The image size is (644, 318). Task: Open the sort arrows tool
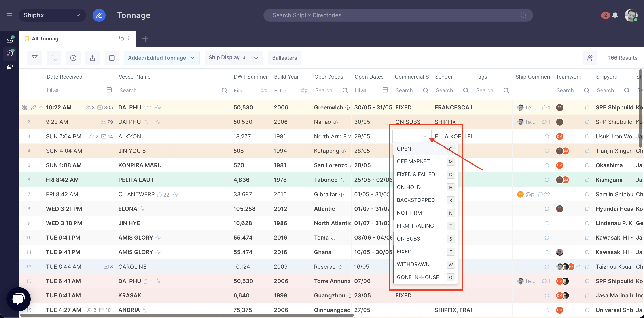tap(54, 58)
